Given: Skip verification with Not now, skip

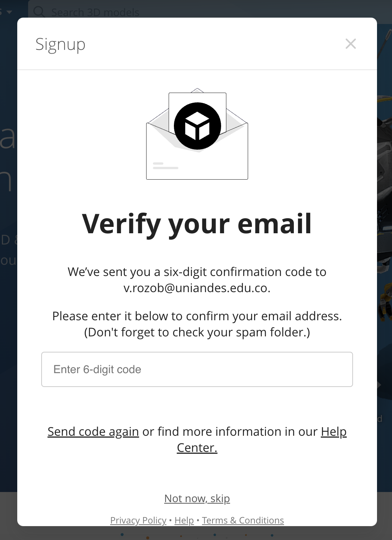Looking at the screenshot, I should coord(197,498).
